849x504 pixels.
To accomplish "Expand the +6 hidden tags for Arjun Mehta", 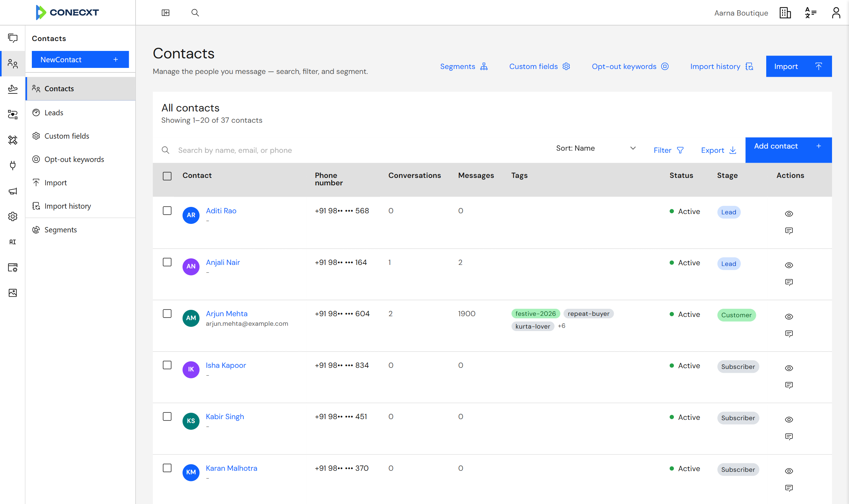I will (x=561, y=326).
